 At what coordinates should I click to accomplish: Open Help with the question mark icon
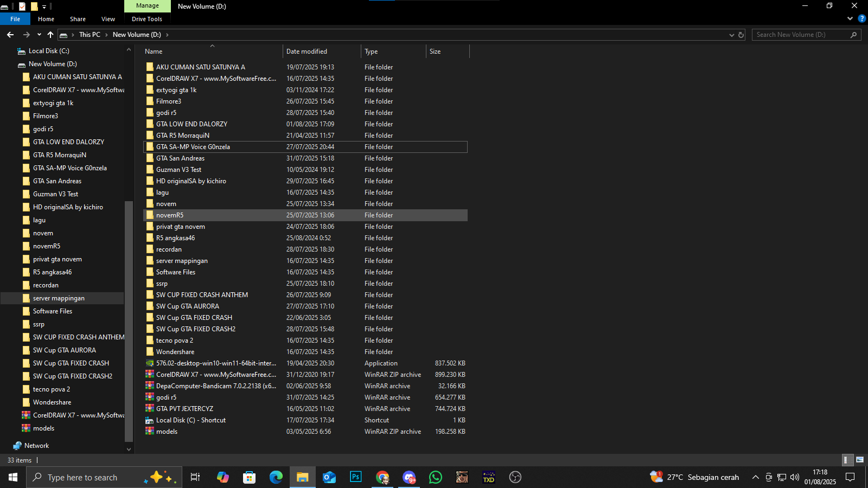point(861,19)
